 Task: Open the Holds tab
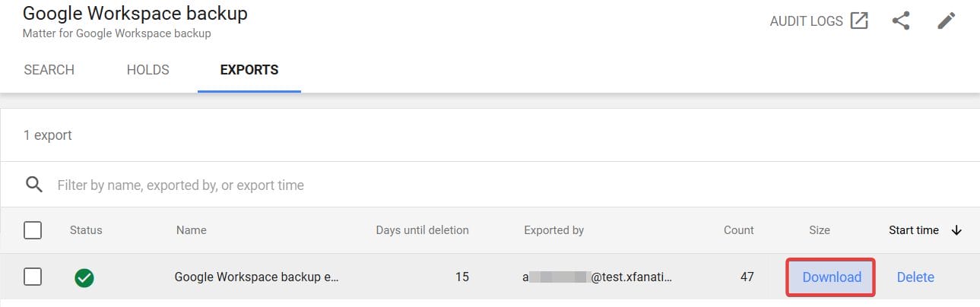(x=147, y=70)
